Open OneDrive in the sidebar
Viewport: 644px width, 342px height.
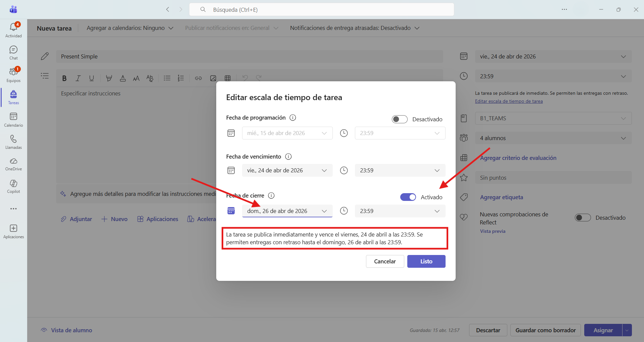[x=13, y=164]
